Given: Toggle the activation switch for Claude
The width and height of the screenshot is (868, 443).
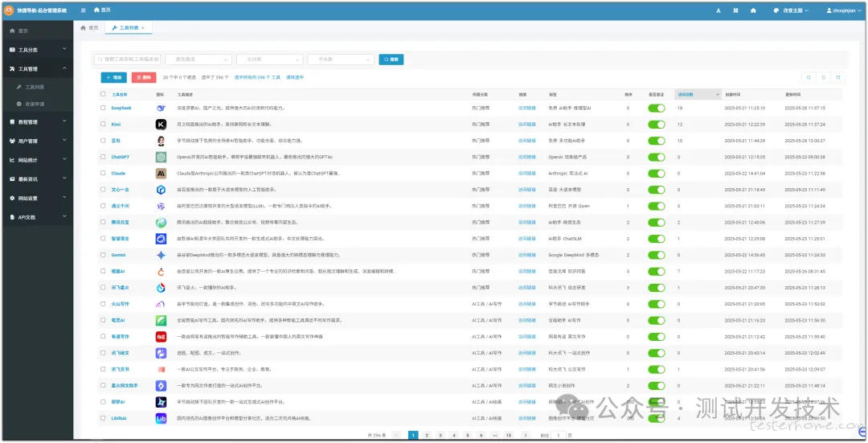Looking at the screenshot, I should pyautogui.click(x=657, y=174).
